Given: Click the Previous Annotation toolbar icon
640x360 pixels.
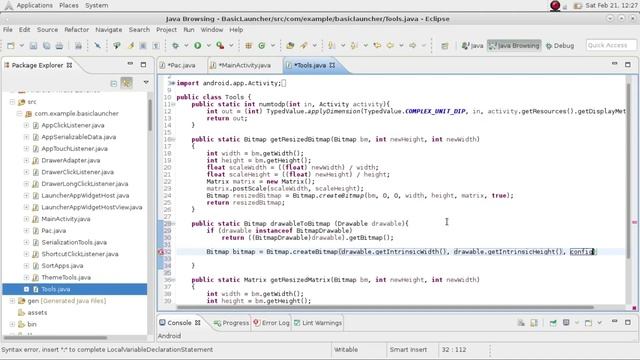Looking at the screenshot, I should tap(354, 46).
